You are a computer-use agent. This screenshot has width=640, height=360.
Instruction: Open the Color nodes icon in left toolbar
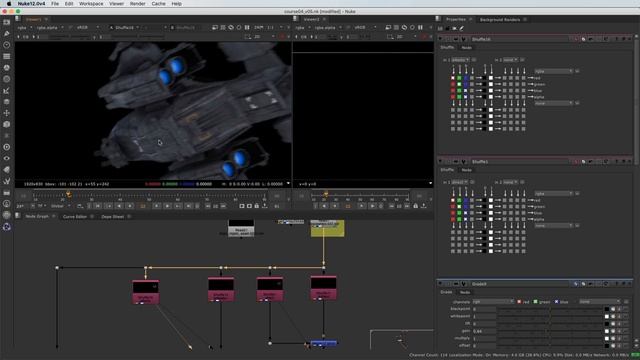(x=7, y=68)
